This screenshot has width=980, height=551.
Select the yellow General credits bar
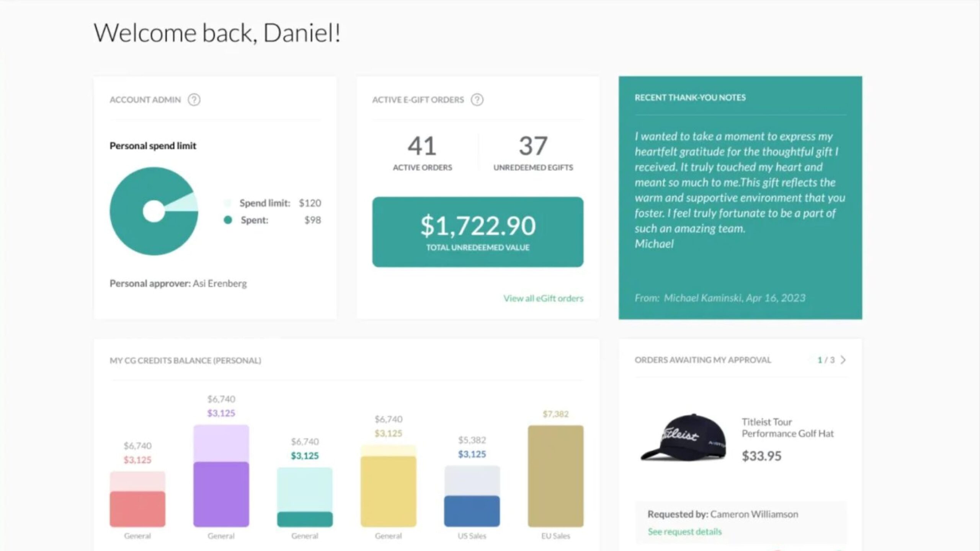pos(388,486)
